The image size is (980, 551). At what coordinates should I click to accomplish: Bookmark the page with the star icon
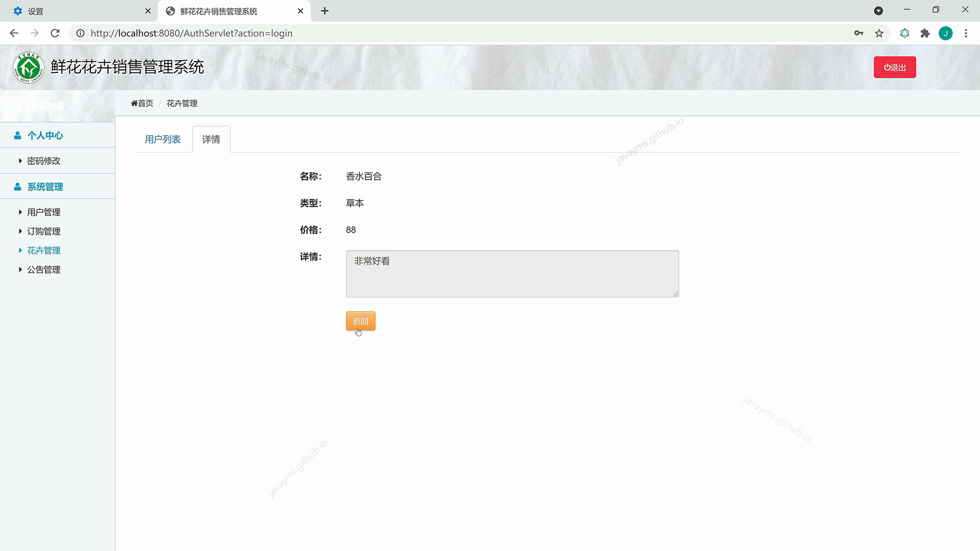(879, 33)
